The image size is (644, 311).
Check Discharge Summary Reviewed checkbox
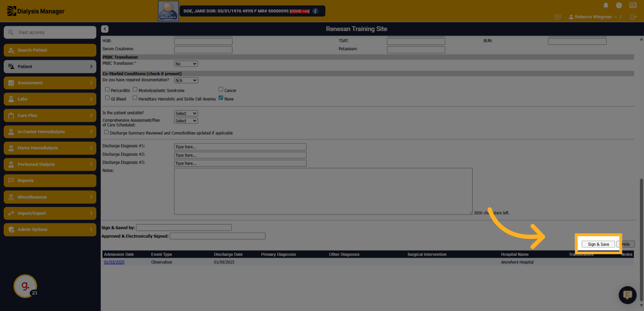coord(106,132)
